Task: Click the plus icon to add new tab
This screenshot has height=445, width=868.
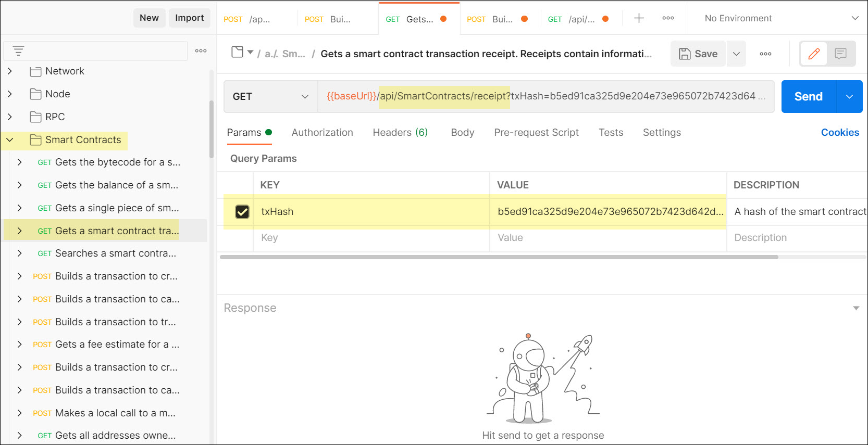Action: pos(639,18)
